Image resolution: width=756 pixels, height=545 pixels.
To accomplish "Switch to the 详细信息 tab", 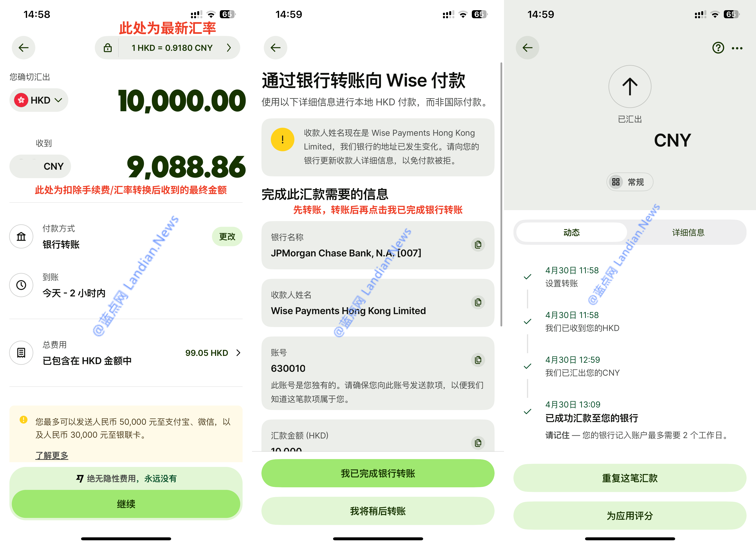I will click(x=688, y=232).
